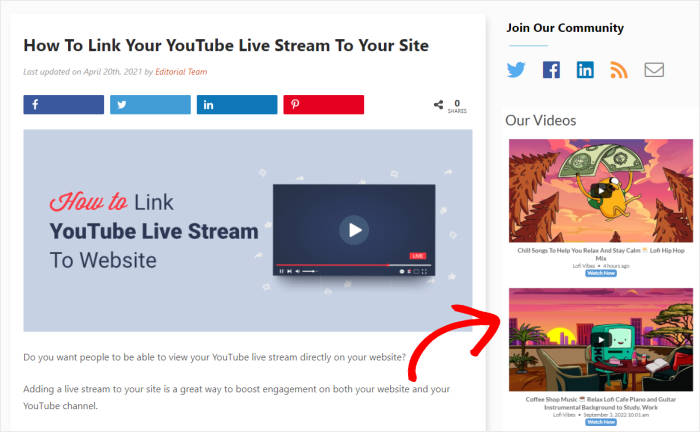This screenshot has width=700, height=432.
Task: Click the Twitter icon under Join Our Community
Action: click(516, 70)
